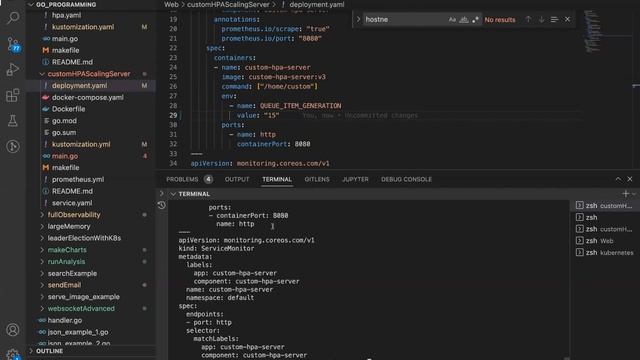Expand the leaderElectionWithK8s folder
Image resolution: width=640 pixels, height=360 pixels.
pyautogui.click(x=84, y=238)
